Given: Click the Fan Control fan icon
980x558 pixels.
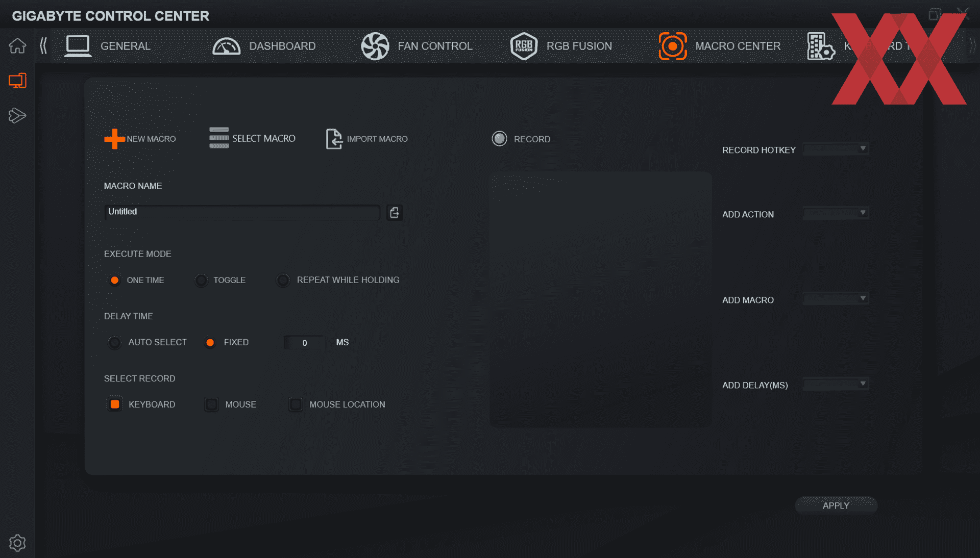Looking at the screenshot, I should [375, 46].
